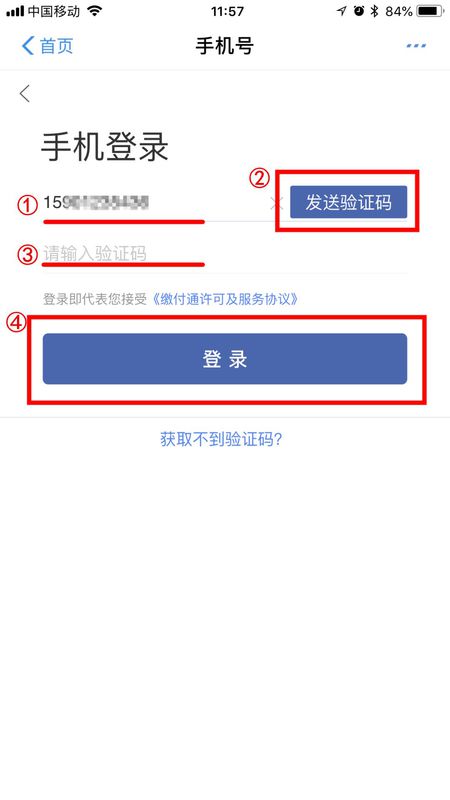Tap the 首页 back label
Screen dimensions: 450x800
click(x=57, y=46)
